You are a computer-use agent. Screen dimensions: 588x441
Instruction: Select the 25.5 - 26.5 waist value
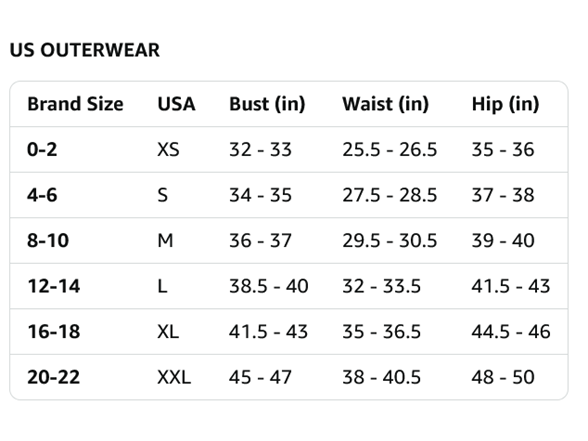click(x=390, y=150)
